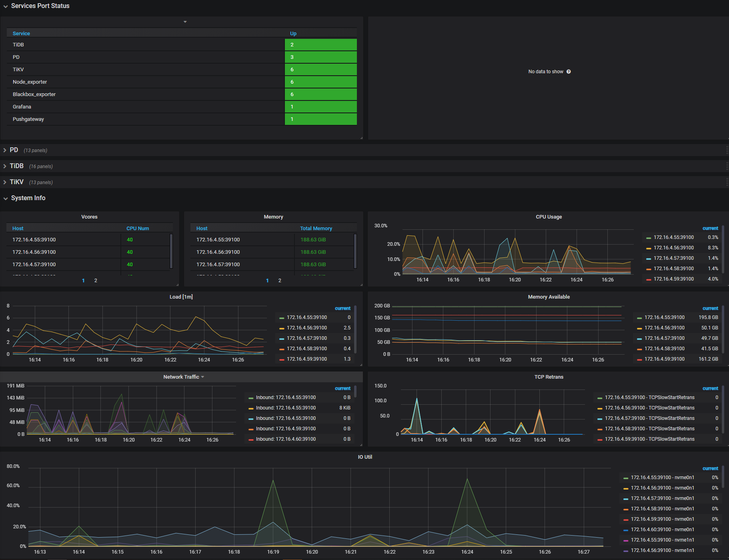The width and height of the screenshot is (729, 560).
Task: Click the help icon beside "No data to show"
Action: coord(569,71)
